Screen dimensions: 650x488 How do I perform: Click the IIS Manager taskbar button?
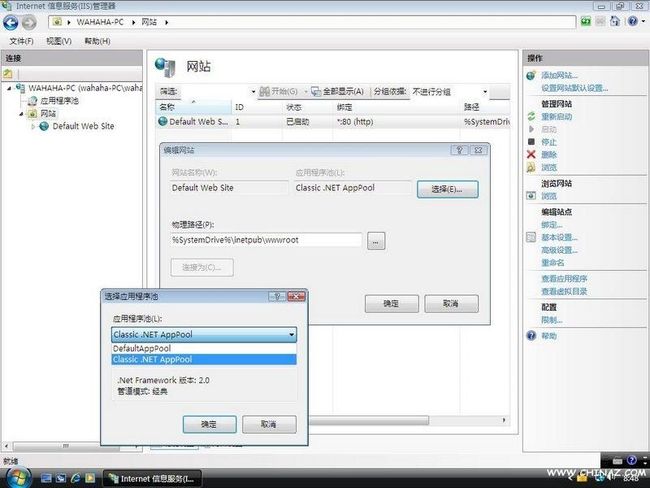pyautogui.click(x=152, y=478)
